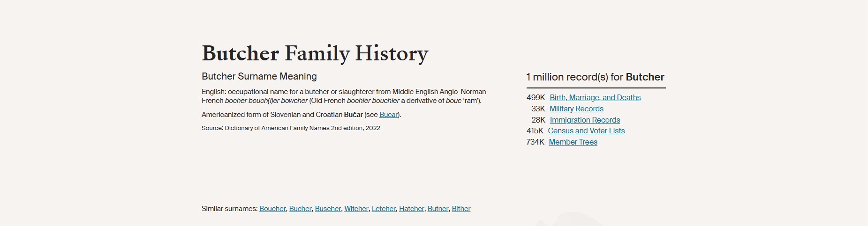Open the Member Trees link
The width and height of the screenshot is (868, 226).
573,142
